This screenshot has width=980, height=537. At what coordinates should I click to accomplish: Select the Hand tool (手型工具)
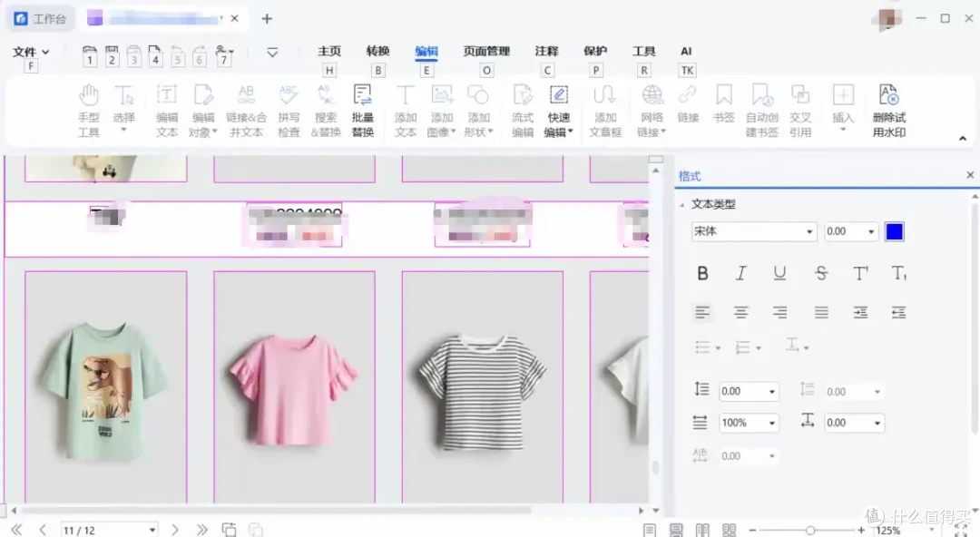pos(89,111)
